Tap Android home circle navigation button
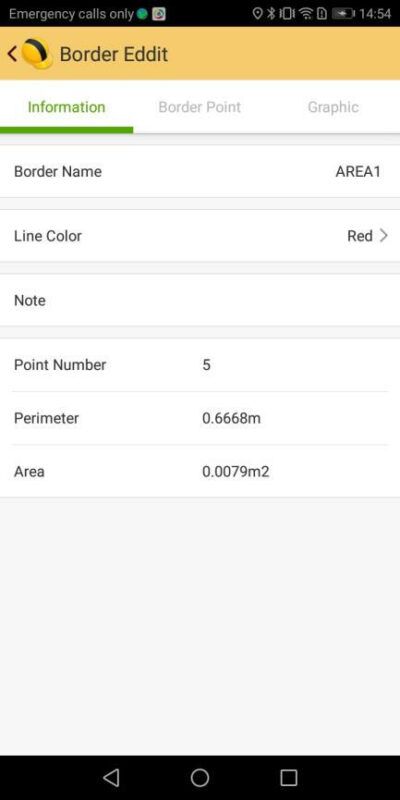 click(200, 778)
